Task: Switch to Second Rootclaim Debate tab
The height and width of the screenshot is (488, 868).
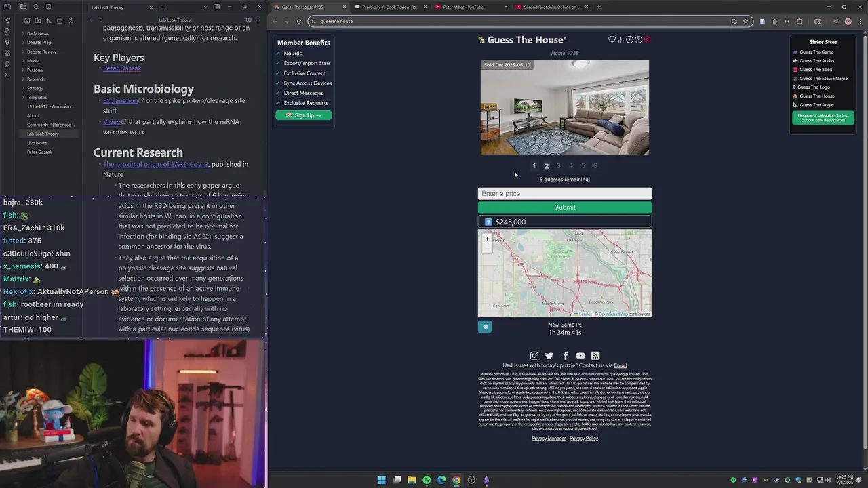Action: tap(551, 7)
